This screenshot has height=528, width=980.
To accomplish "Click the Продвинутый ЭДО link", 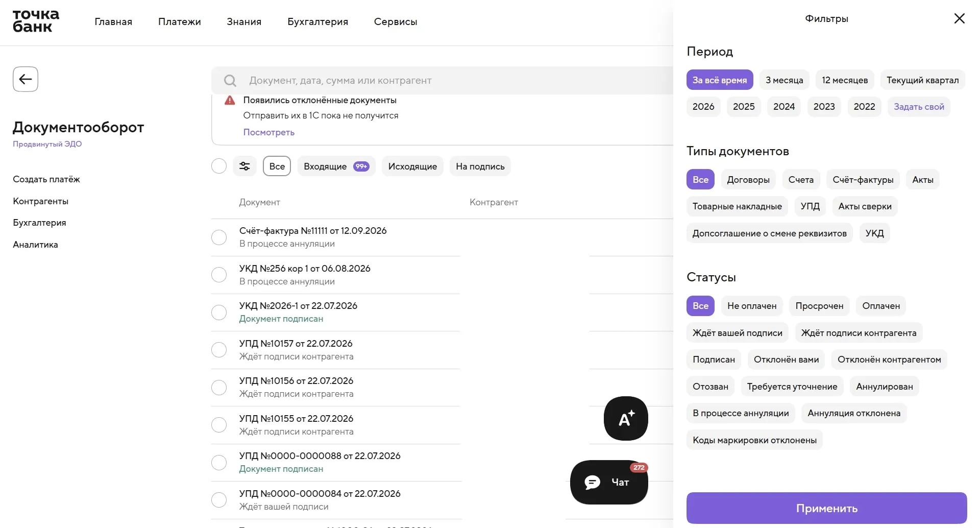I will (47, 144).
